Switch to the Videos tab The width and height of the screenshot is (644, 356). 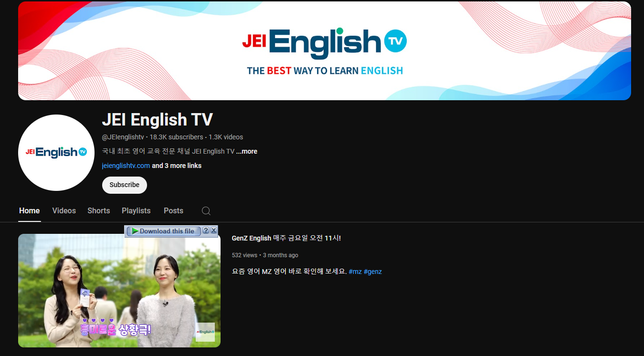[64, 210]
